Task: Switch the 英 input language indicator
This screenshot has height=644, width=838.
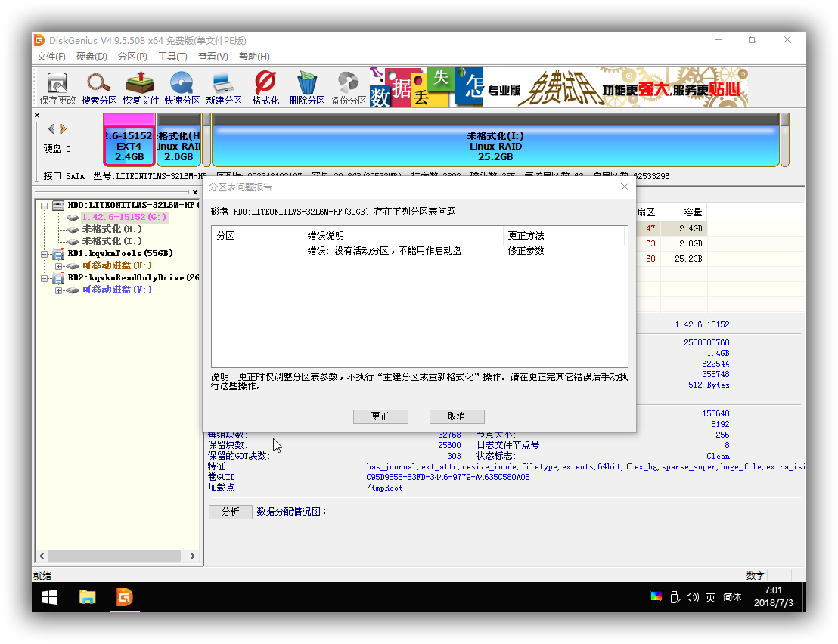Action: pyautogui.click(x=710, y=597)
